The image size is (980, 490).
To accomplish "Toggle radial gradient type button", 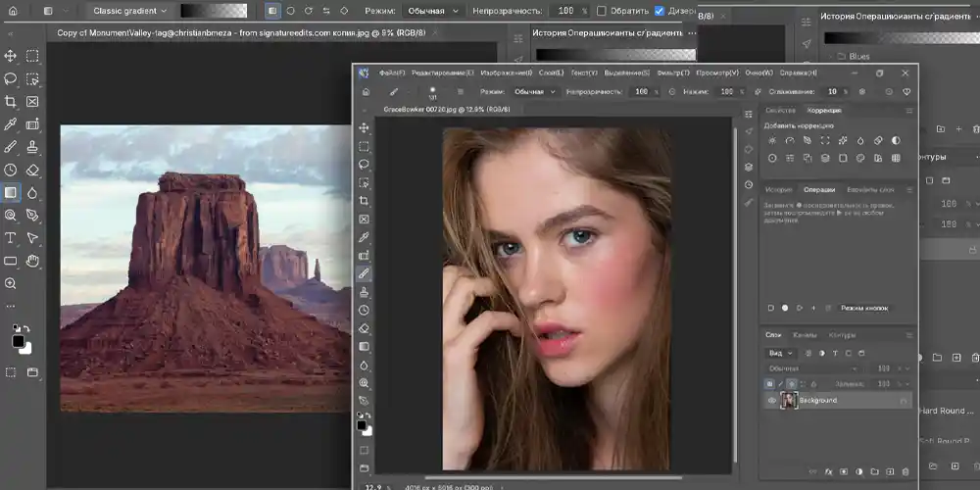I will (291, 11).
